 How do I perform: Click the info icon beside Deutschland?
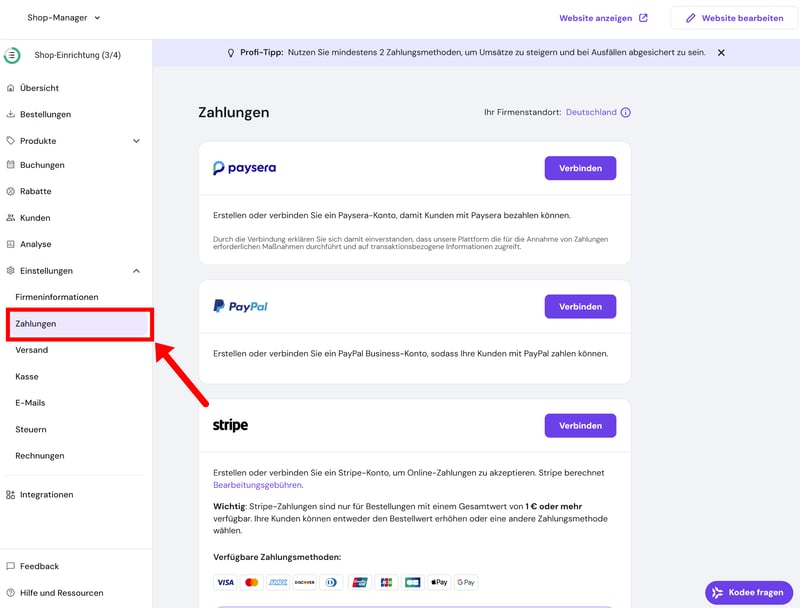626,113
